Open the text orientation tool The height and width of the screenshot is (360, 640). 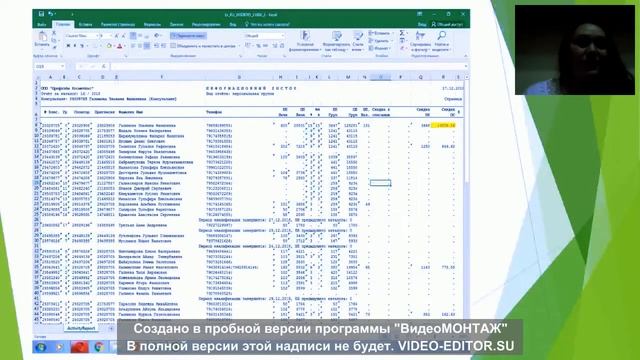click(156, 36)
